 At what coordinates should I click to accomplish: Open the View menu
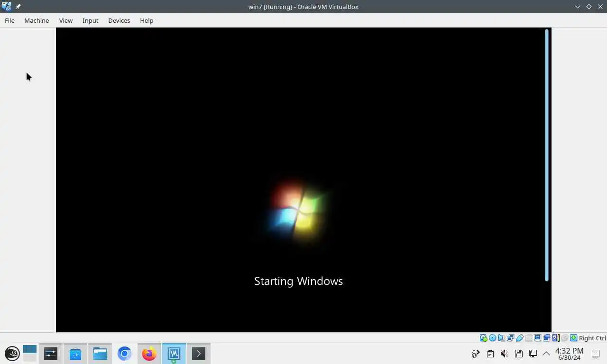click(x=65, y=20)
